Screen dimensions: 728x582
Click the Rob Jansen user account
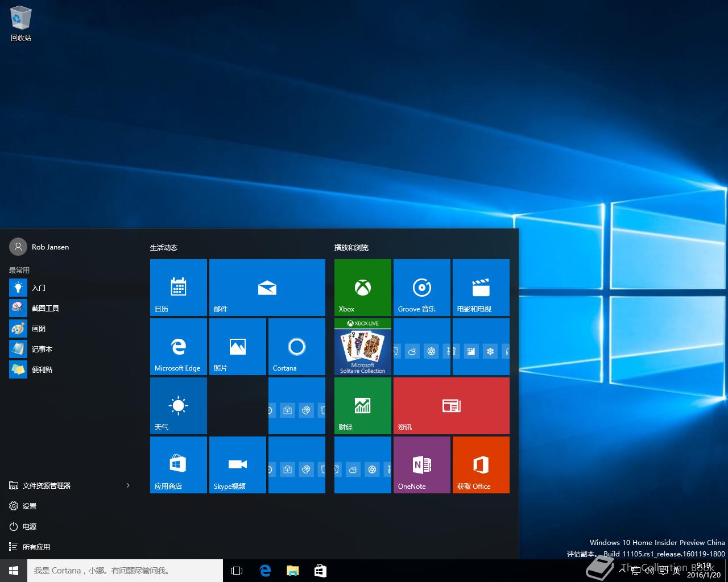(39, 247)
